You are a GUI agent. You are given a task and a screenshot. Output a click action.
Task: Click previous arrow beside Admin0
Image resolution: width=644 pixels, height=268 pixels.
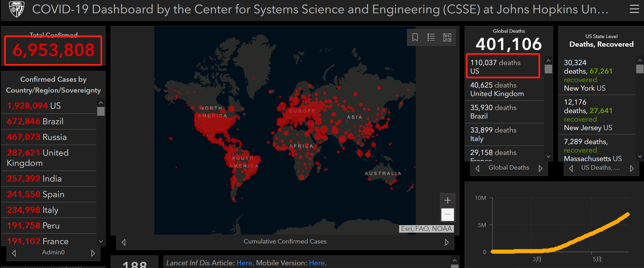(x=14, y=253)
